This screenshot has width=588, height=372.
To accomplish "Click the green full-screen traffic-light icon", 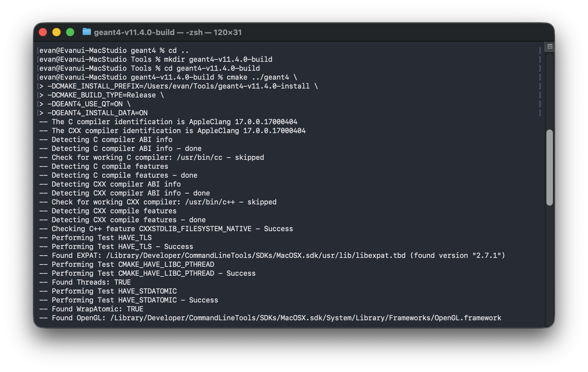I will pyautogui.click(x=70, y=32).
